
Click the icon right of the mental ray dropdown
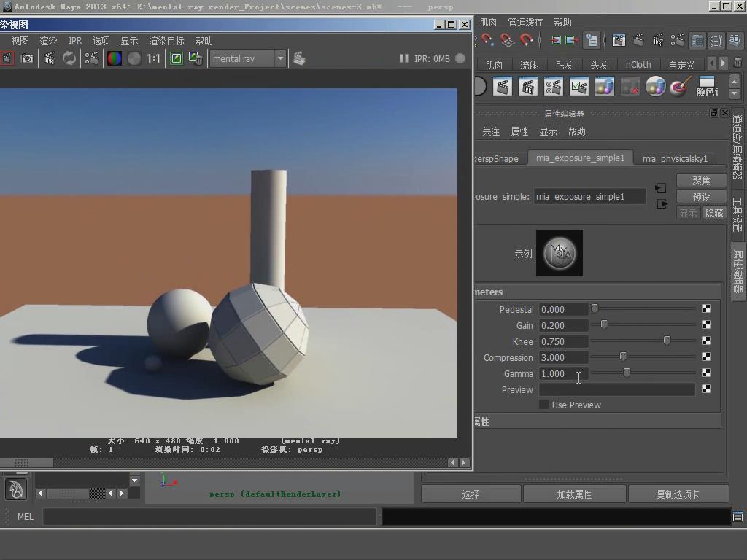coord(299,58)
